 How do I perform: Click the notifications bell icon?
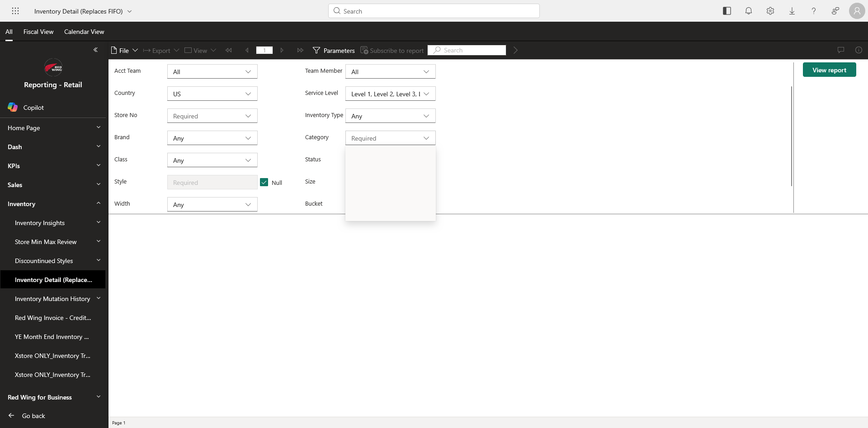[749, 11]
